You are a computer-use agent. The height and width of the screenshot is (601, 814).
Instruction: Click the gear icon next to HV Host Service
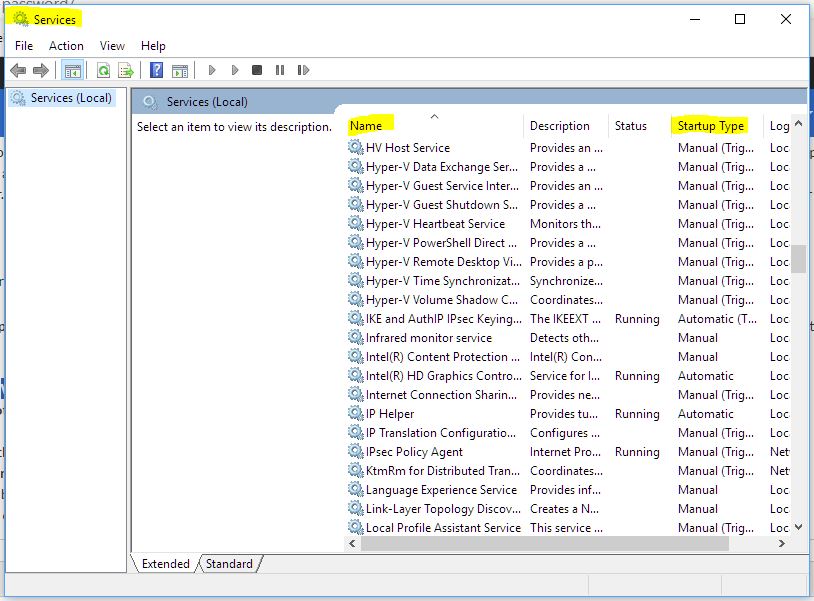[355, 147]
